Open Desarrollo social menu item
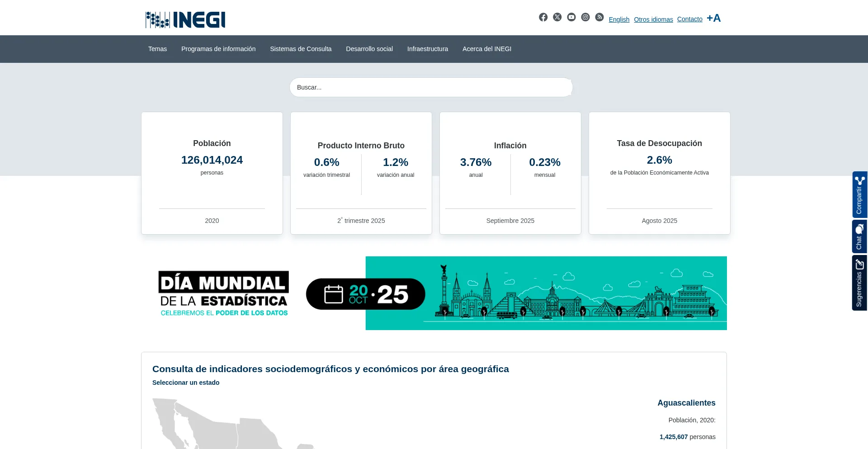 369,49
